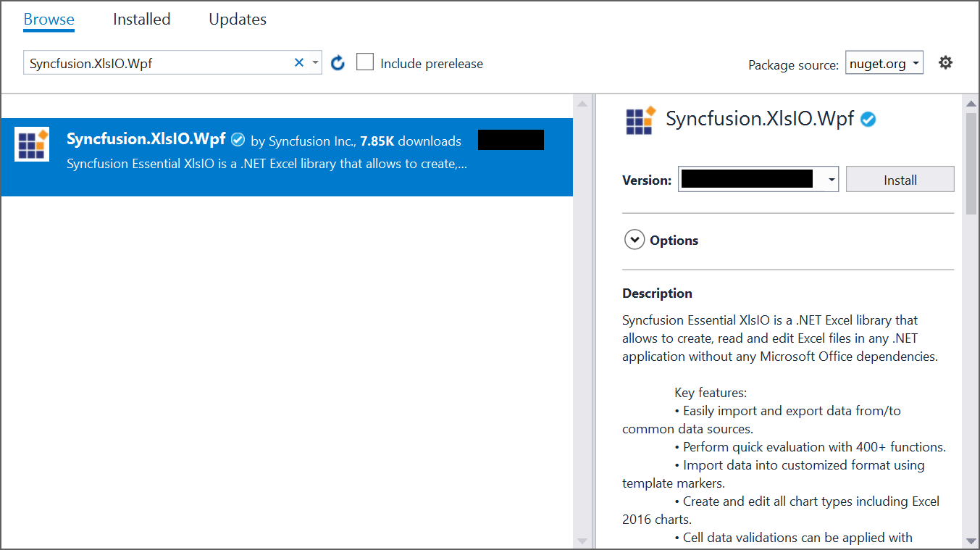Click the details pane scrollbar thumb
The width and height of the screenshot is (980, 550).
click(x=971, y=164)
